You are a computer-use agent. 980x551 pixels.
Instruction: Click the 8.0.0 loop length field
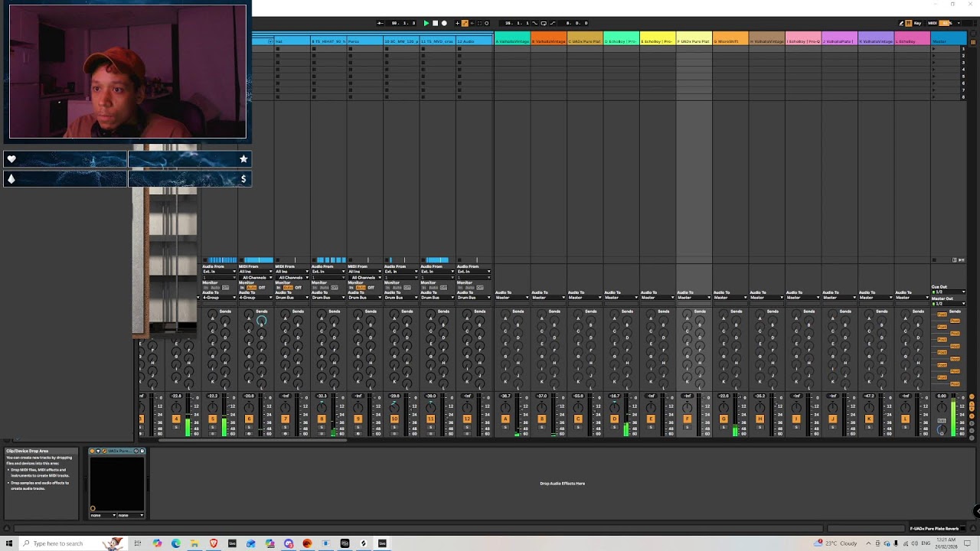(577, 23)
